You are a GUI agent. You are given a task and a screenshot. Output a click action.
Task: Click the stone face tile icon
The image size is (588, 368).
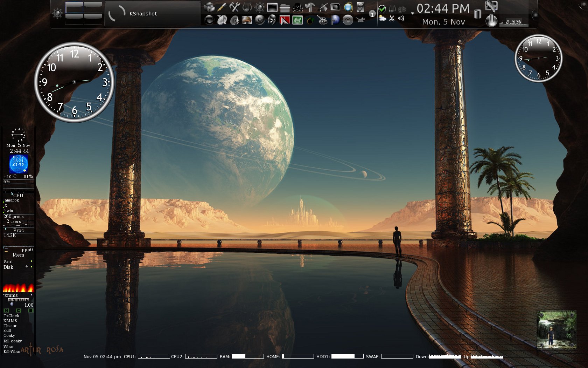(x=360, y=7)
